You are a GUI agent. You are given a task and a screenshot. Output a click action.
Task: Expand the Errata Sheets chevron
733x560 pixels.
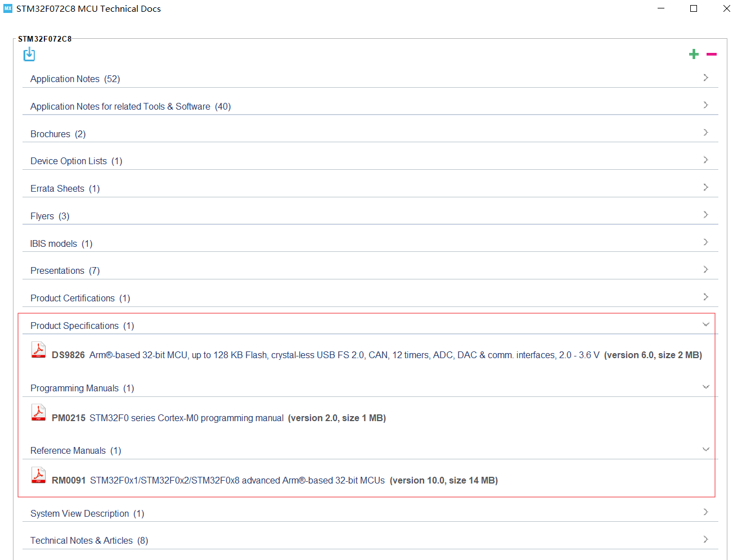point(705,187)
